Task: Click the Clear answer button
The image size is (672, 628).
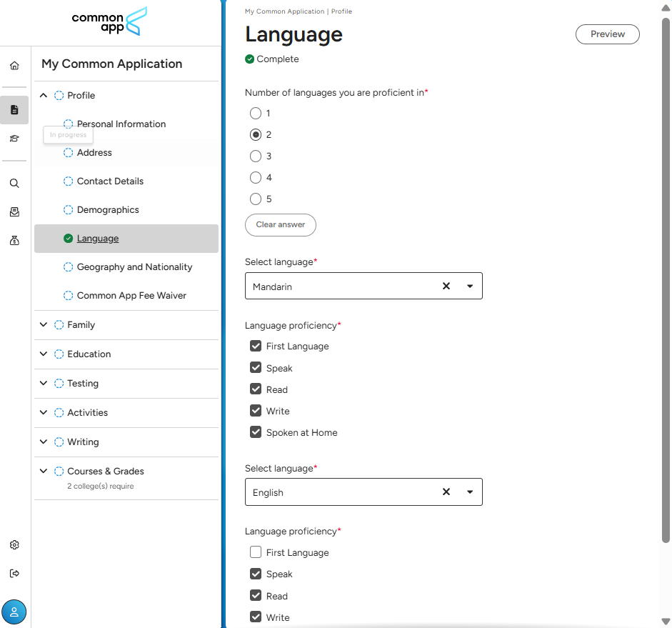Action: tap(280, 225)
